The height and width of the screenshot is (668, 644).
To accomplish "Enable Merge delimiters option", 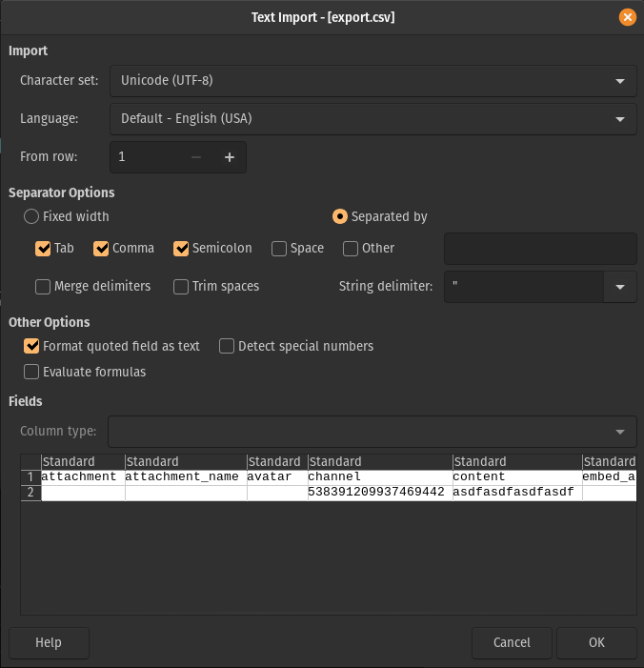I will pyautogui.click(x=43, y=287).
